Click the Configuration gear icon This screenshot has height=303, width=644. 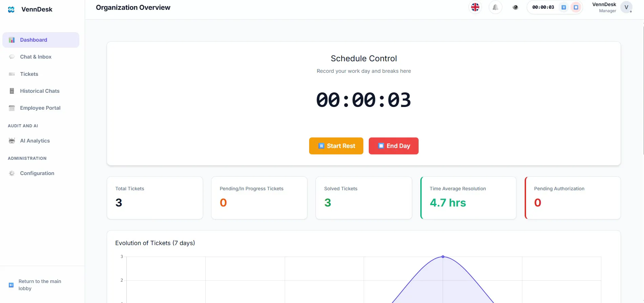12,173
